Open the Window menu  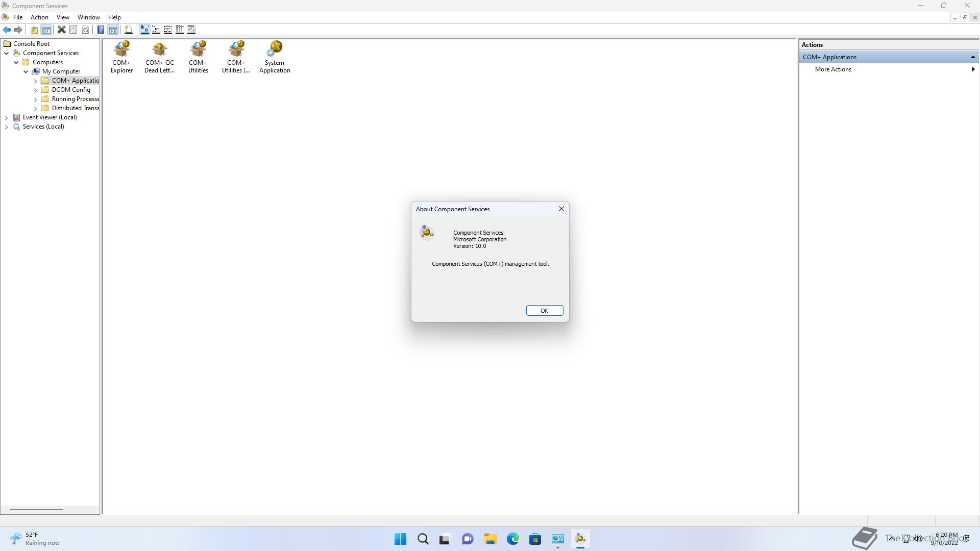(x=88, y=17)
